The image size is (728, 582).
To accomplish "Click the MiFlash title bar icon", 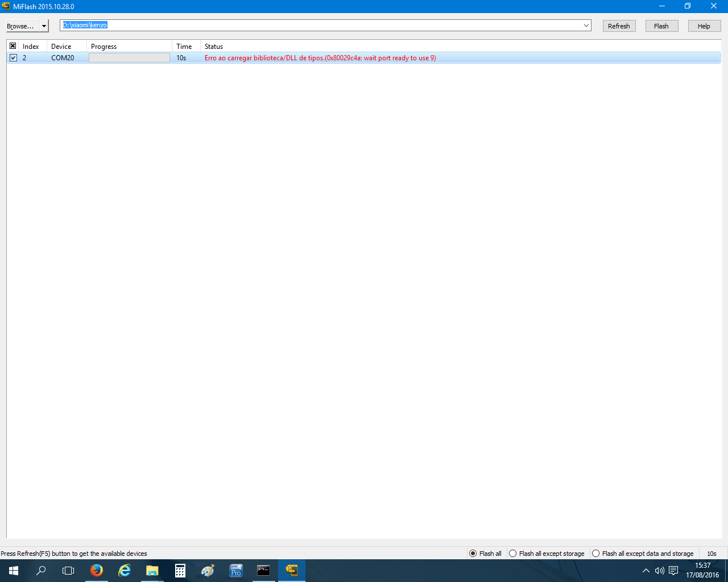I will [6, 6].
